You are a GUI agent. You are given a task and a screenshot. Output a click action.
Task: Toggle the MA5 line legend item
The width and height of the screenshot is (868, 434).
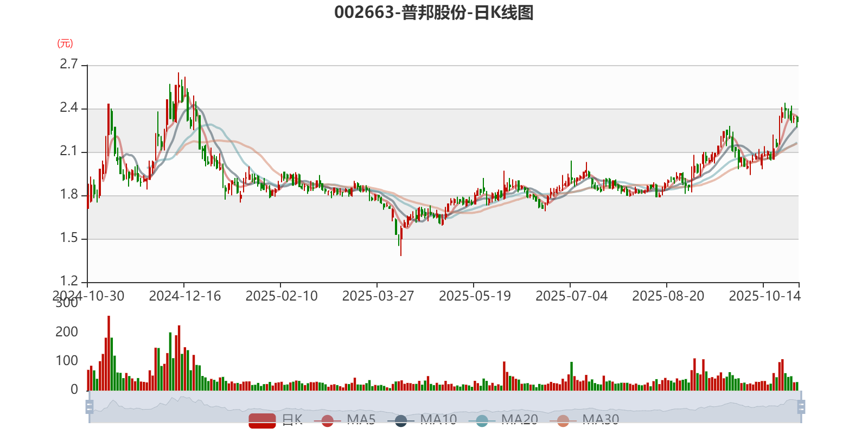pos(348,420)
